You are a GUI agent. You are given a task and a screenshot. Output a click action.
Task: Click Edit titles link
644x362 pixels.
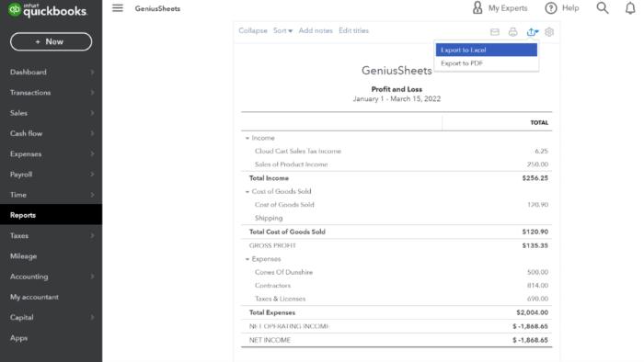click(x=353, y=30)
